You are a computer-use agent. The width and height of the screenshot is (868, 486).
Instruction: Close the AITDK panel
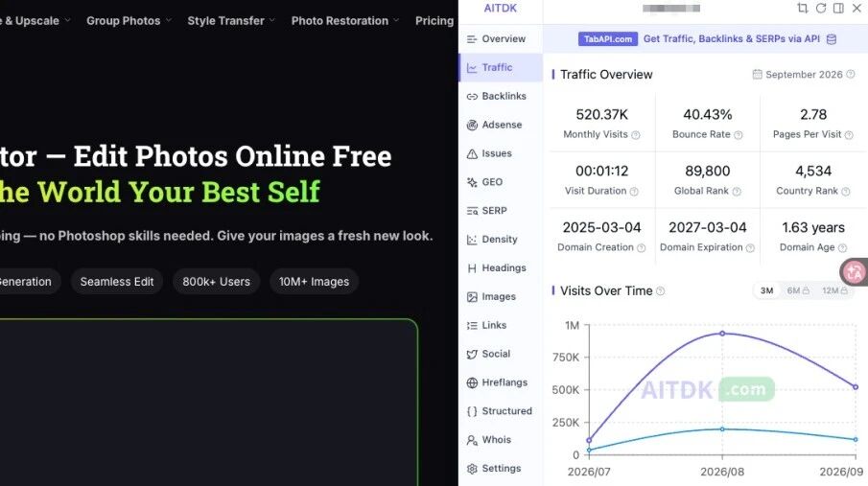tap(856, 8)
